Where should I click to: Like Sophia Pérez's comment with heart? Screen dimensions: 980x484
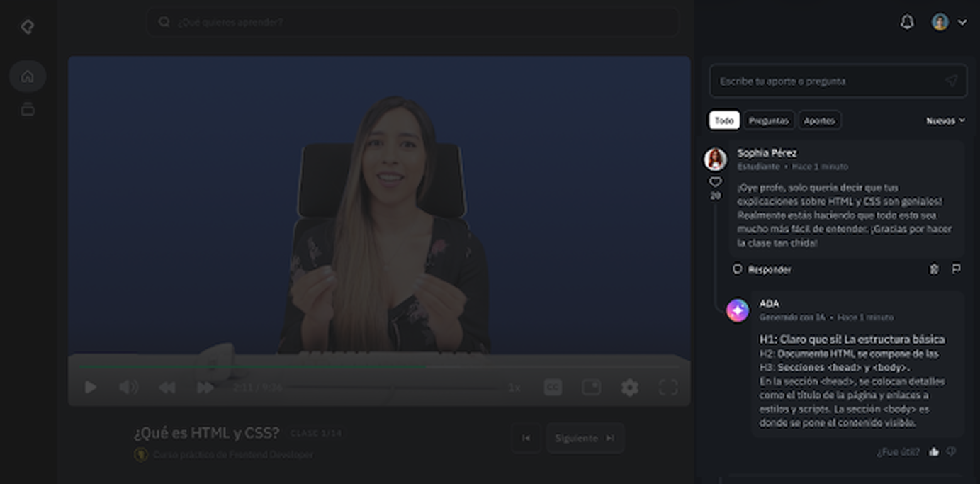click(x=715, y=183)
